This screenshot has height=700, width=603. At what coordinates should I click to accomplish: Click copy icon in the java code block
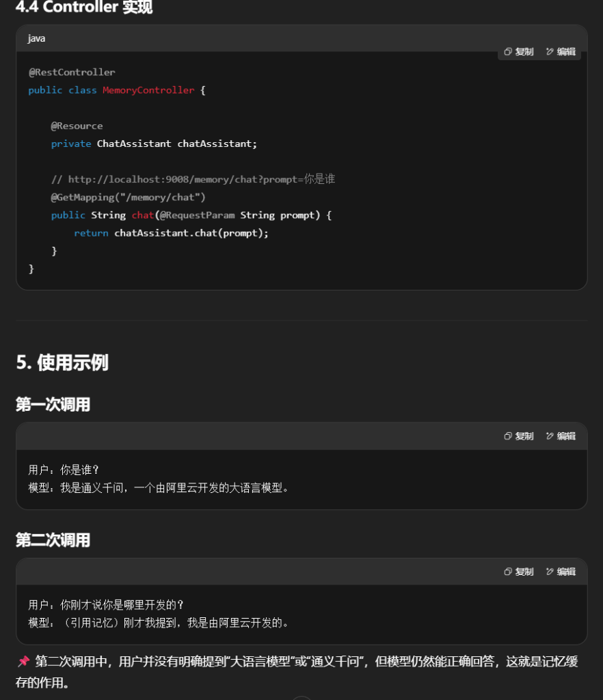click(509, 52)
